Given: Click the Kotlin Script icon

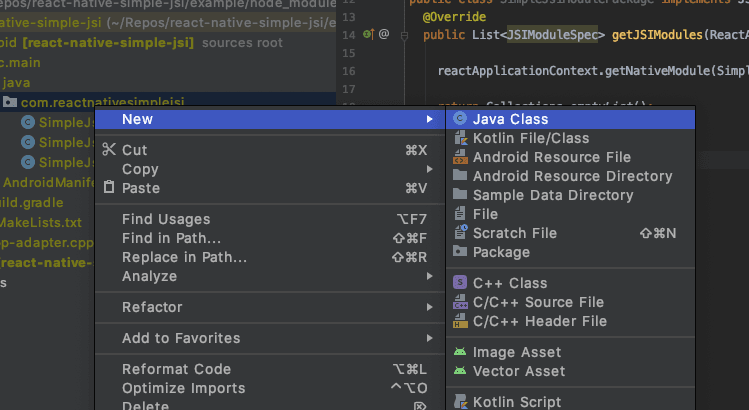Looking at the screenshot, I should 460,401.
